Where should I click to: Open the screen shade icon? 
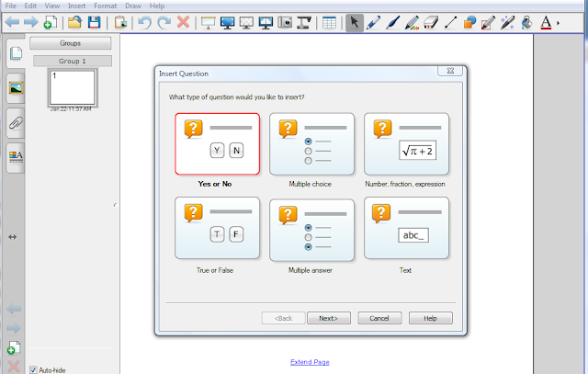coord(209,22)
